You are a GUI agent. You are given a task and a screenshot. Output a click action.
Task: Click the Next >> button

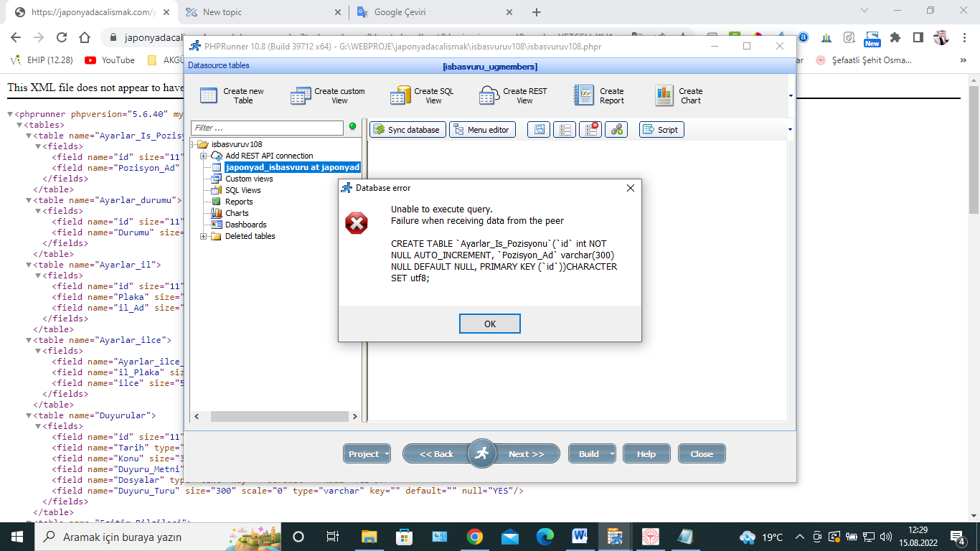(526, 454)
